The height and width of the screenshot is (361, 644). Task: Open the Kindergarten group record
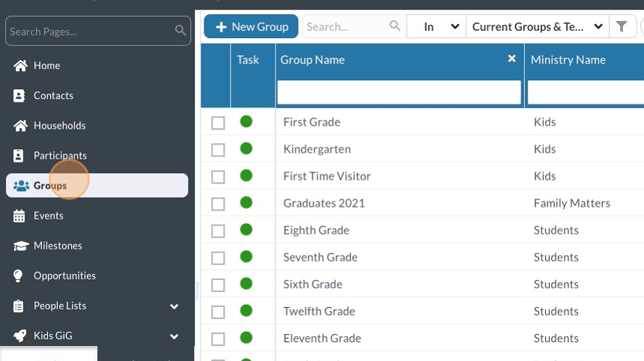[x=317, y=149]
